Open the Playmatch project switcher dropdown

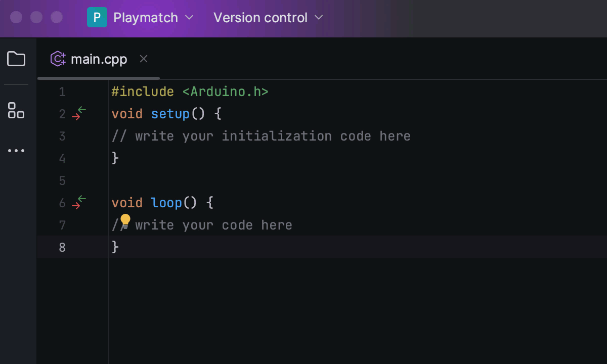(x=190, y=18)
